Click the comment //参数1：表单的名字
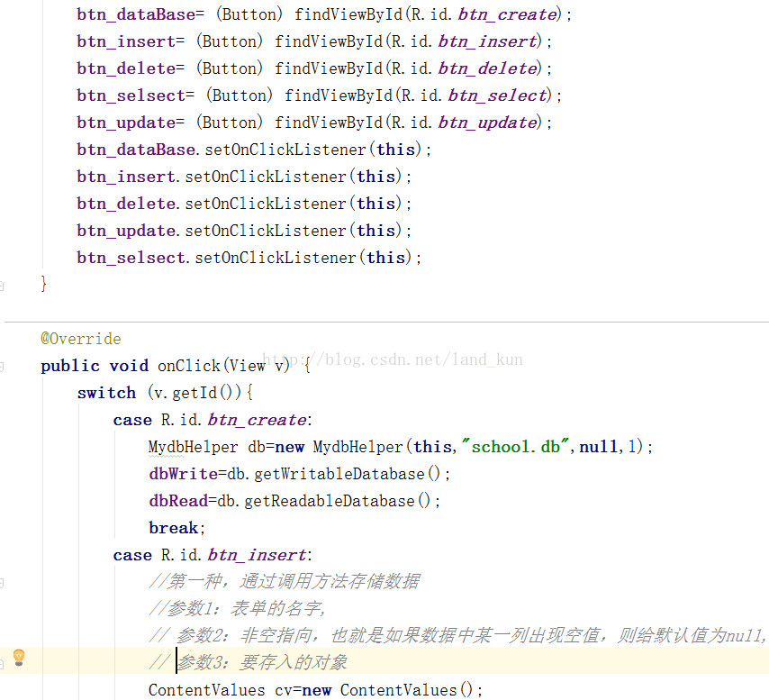The width and height of the screenshot is (769, 700). tap(238, 608)
